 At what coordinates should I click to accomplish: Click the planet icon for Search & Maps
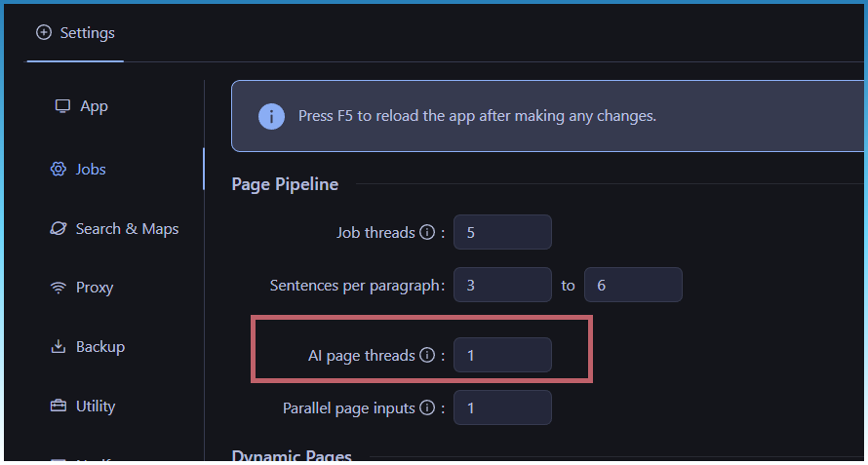59,229
